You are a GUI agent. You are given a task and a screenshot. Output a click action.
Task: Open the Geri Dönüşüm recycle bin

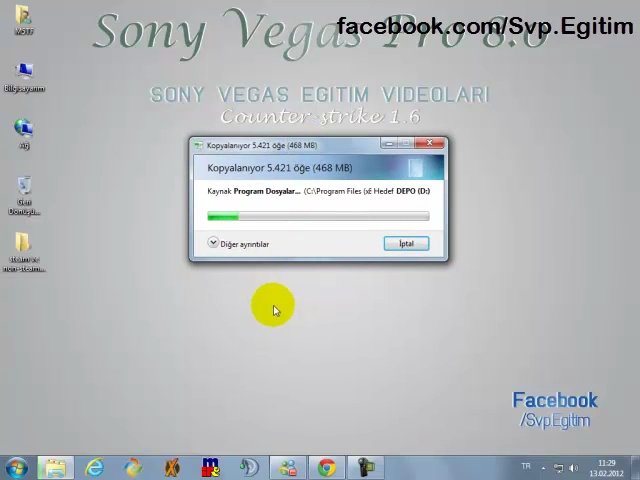(x=24, y=196)
